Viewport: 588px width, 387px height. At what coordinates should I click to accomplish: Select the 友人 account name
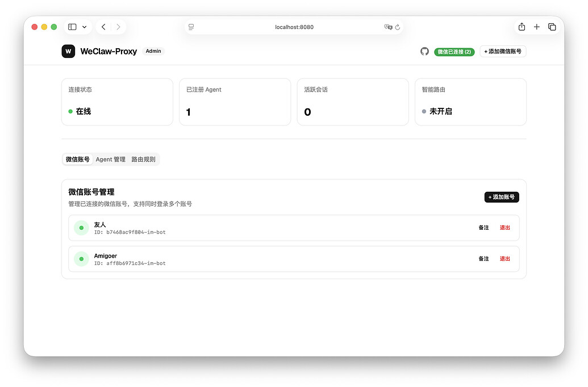[100, 225]
